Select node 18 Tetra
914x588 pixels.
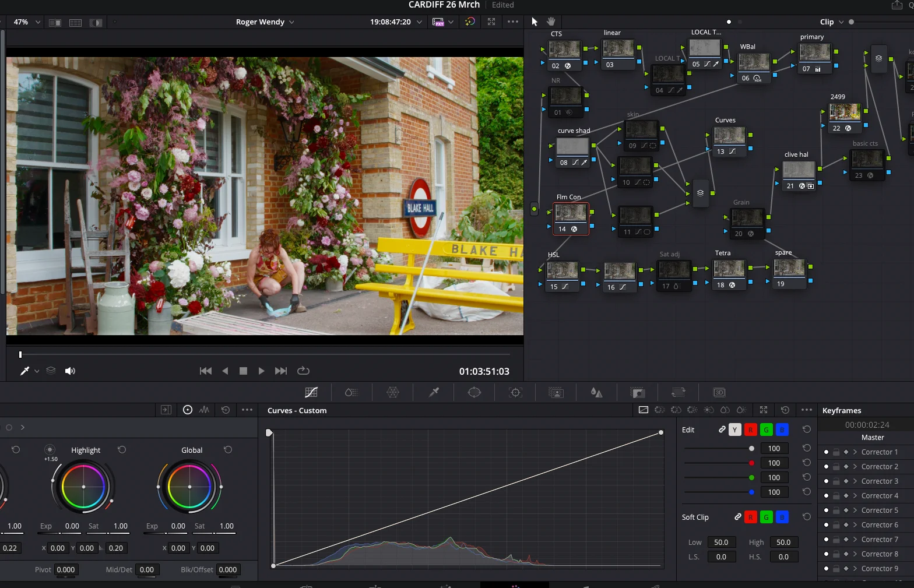click(729, 274)
